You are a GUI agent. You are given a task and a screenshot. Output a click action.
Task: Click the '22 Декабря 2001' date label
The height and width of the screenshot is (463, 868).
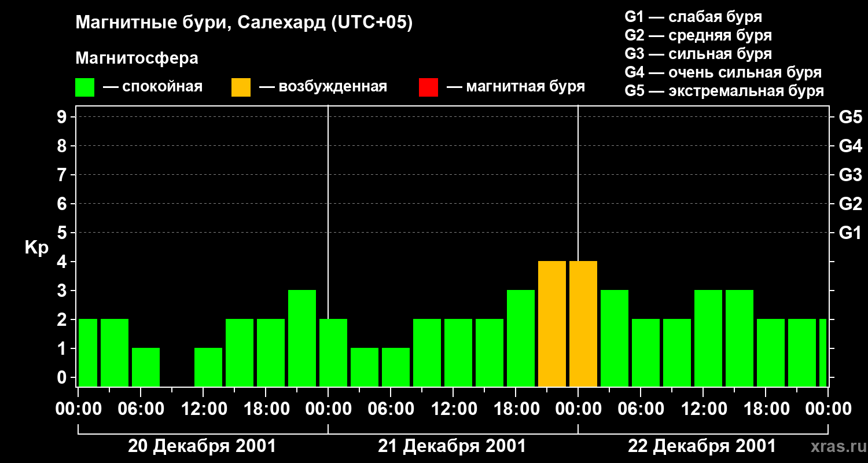pos(702,446)
